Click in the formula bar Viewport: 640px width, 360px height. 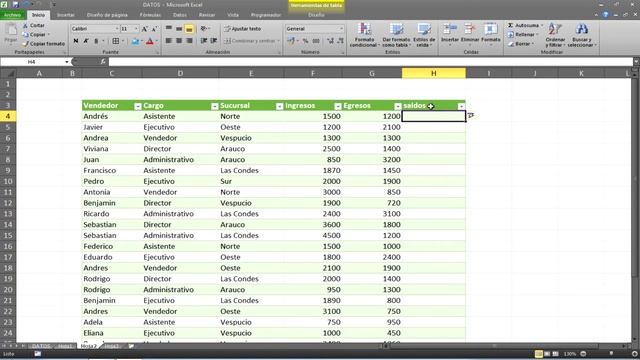pyautogui.click(x=370, y=62)
